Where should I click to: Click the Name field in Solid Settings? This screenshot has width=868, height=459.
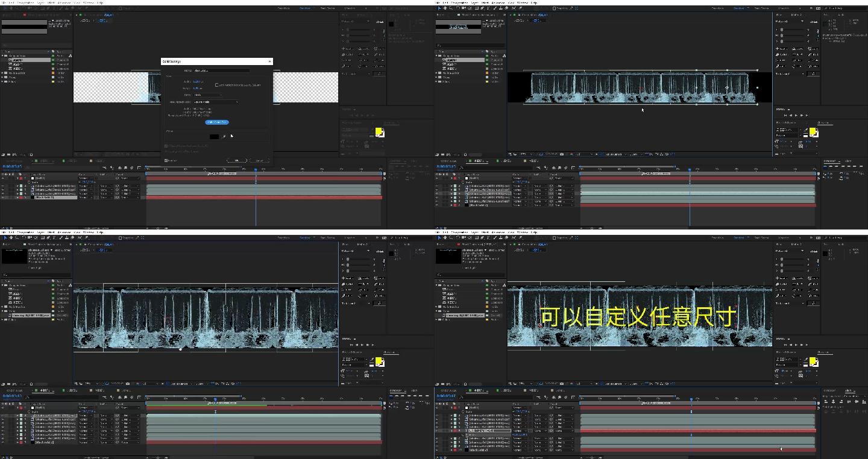coord(221,70)
